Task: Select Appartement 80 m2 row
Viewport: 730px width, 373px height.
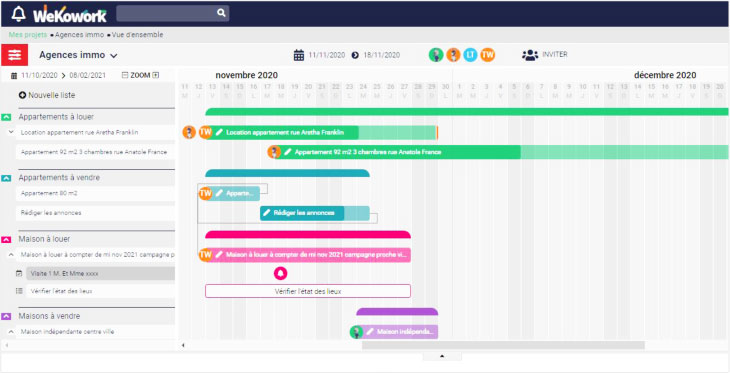Action: coord(95,193)
